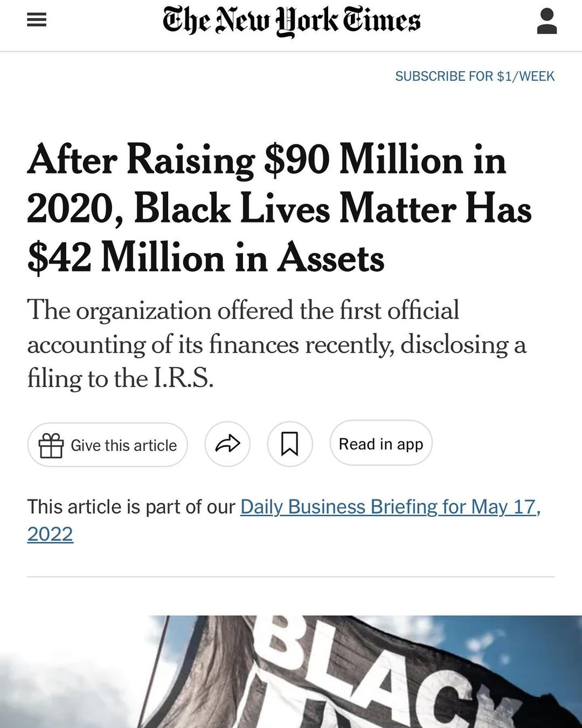
Task: Click the "This article is part of our" text
Action: 131,507
